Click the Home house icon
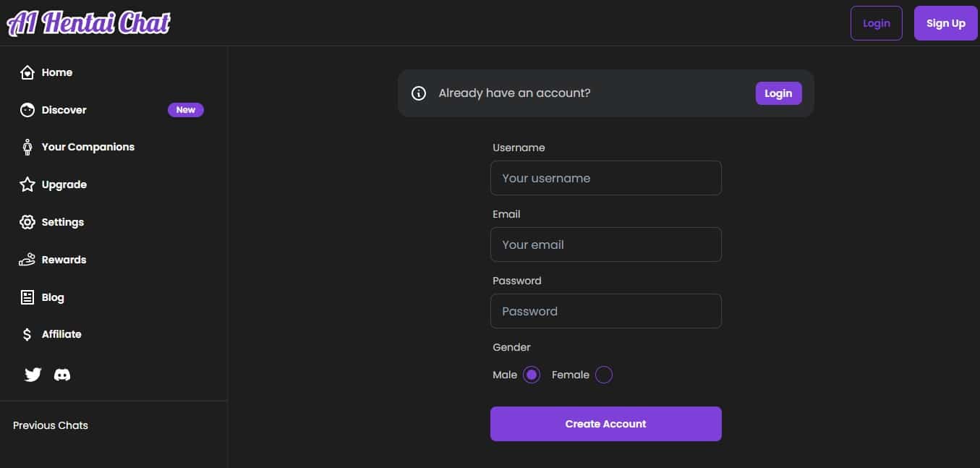Screen dimensions: 980x468 pyautogui.click(x=27, y=72)
